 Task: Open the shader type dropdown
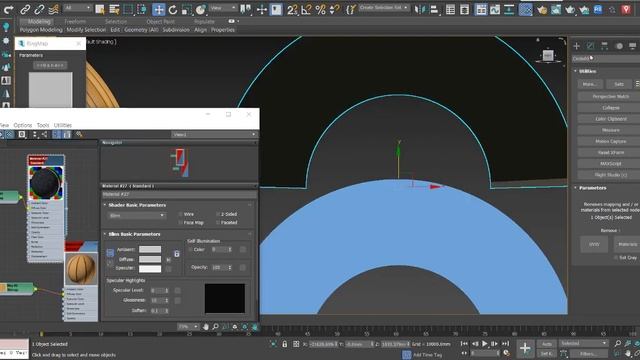[x=136, y=215]
